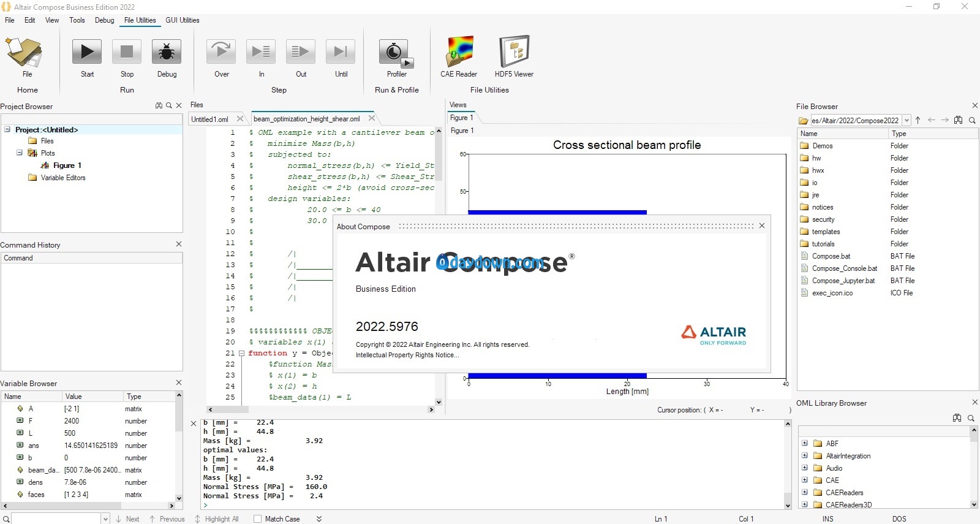Close the About Compose dialog

[x=762, y=226]
